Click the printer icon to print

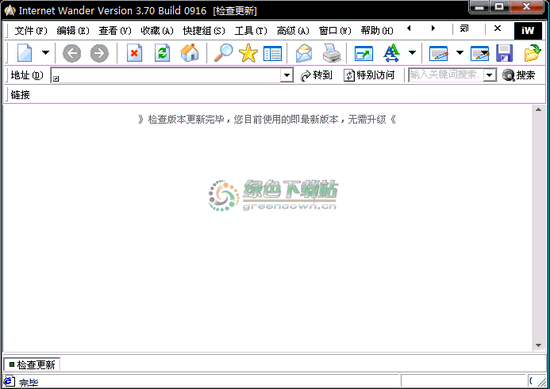(331, 53)
